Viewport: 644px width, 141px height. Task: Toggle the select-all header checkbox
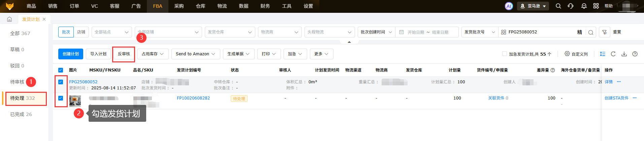pos(61,70)
